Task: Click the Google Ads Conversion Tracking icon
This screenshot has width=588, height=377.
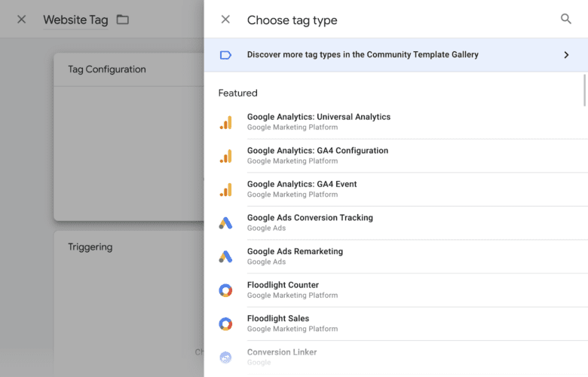Action: click(x=225, y=223)
